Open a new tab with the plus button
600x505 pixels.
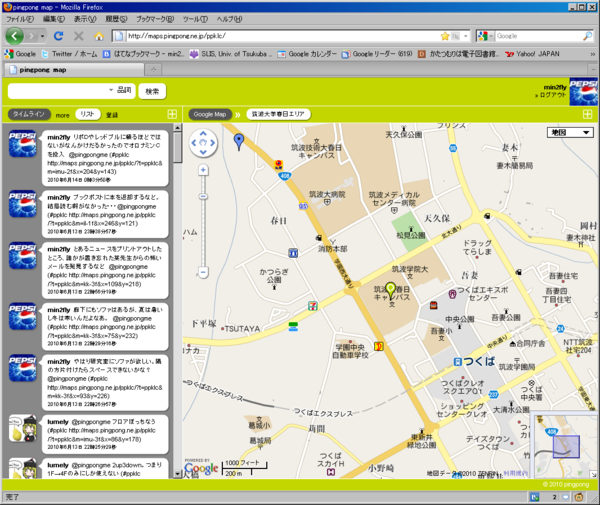(x=153, y=70)
